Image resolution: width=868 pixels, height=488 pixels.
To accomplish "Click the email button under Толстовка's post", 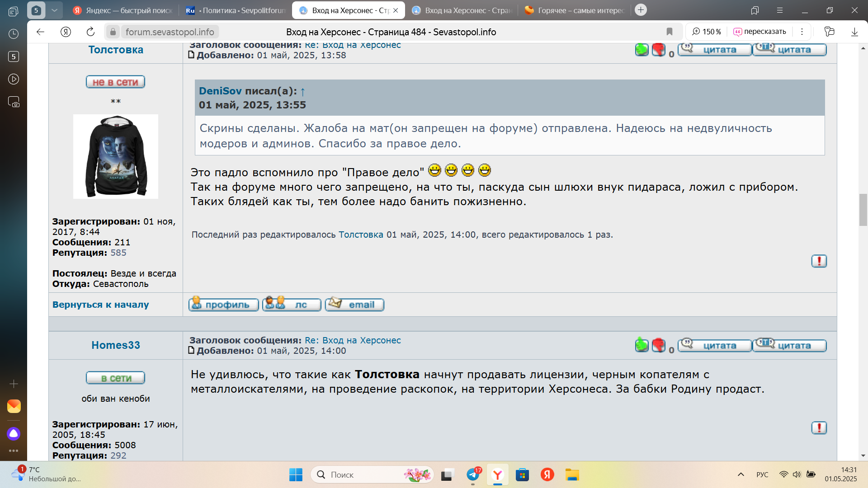I will pyautogui.click(x=354, y=305).
